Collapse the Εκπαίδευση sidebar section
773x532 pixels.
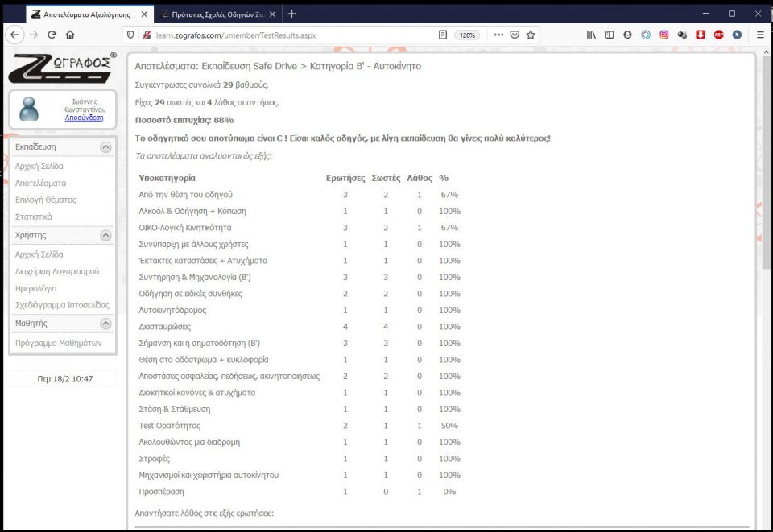(105, 148)
